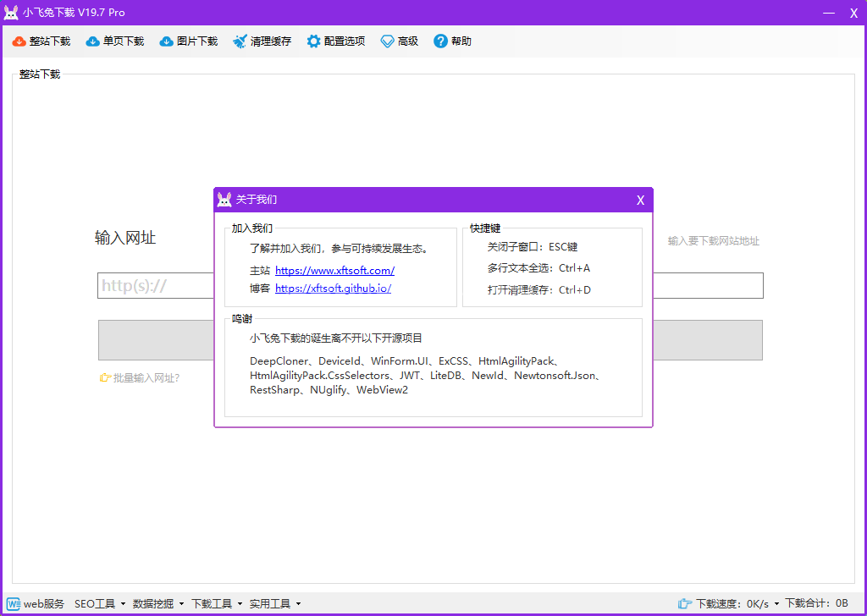Expand the SEO工具 dropdown menu
The width and height of the screenshot is (867, 616).
[x=99, y=603]
